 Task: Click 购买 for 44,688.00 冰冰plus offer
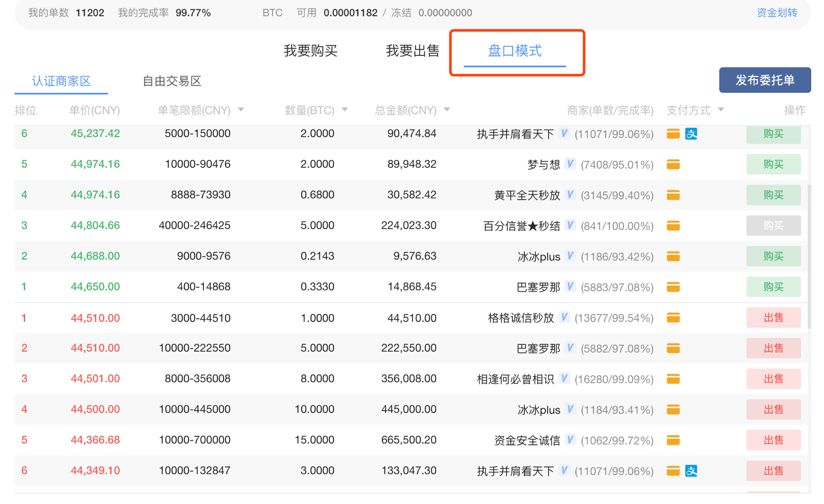pyautogui.click(x=773, y=256)
